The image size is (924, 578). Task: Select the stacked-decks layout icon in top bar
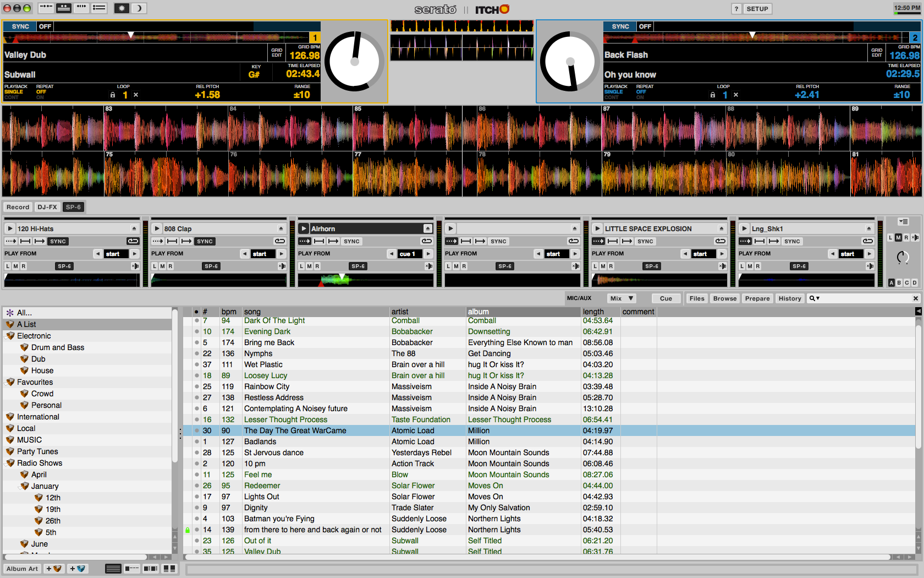pyautogui.click(x=64, y=8)
